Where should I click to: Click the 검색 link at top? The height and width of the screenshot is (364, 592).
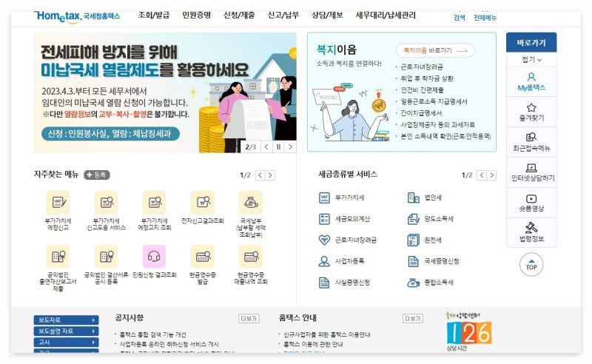pyautogui.click(x=459, y=17)
